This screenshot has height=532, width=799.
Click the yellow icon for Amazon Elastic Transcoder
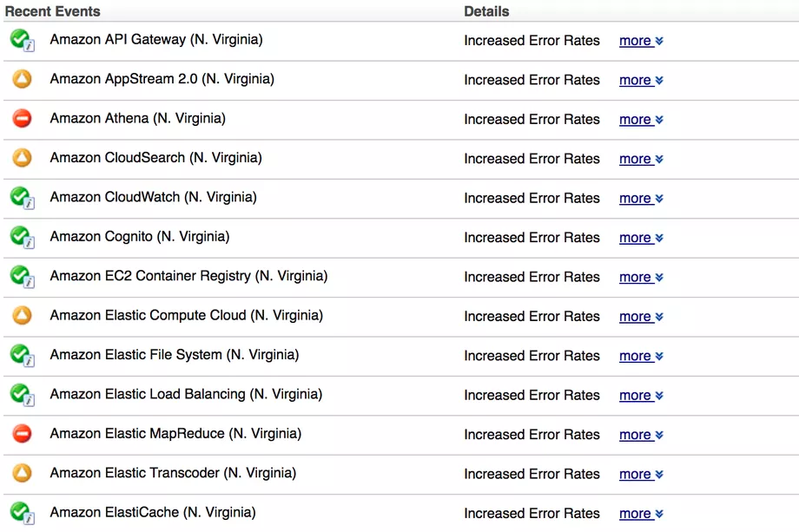point(22,473)
